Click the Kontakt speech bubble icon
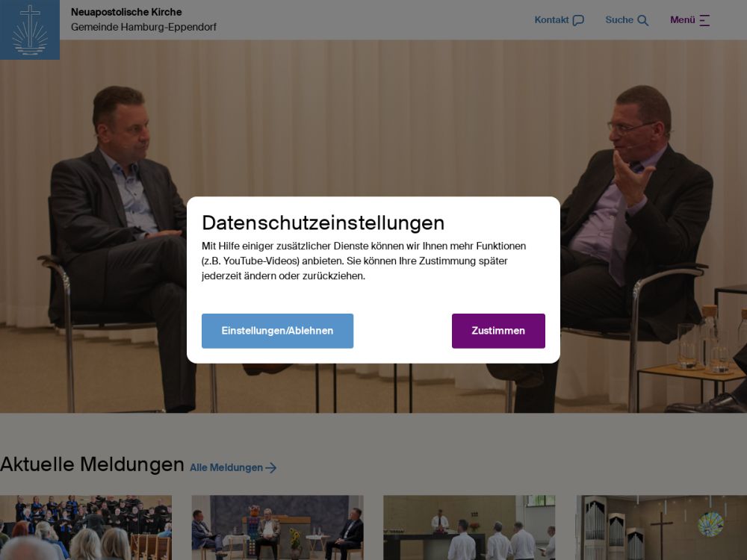The image size is (747, 560). point(578,20)
